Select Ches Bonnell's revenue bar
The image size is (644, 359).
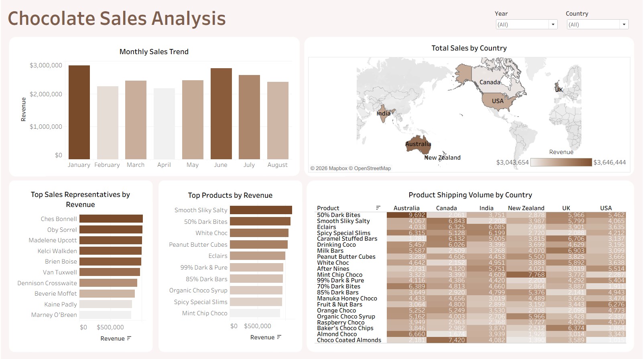111,219
